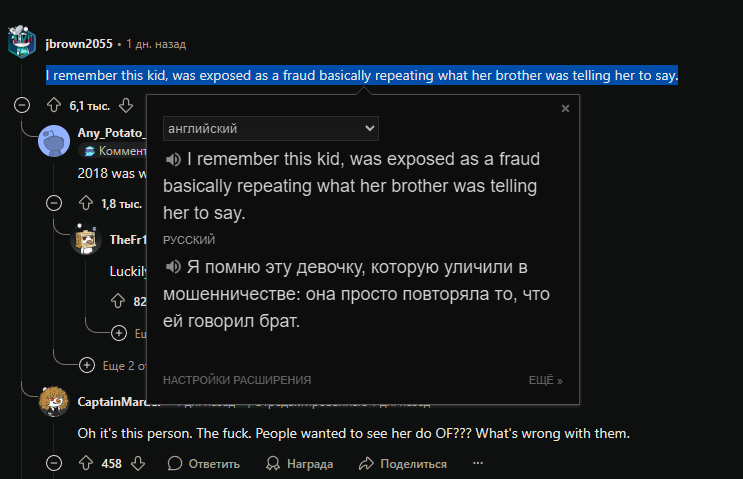The width and height of the screenshot is (743, 479).
Task: Play audio for the English source text
Action: pyautogui.click(x=173, y=160)
